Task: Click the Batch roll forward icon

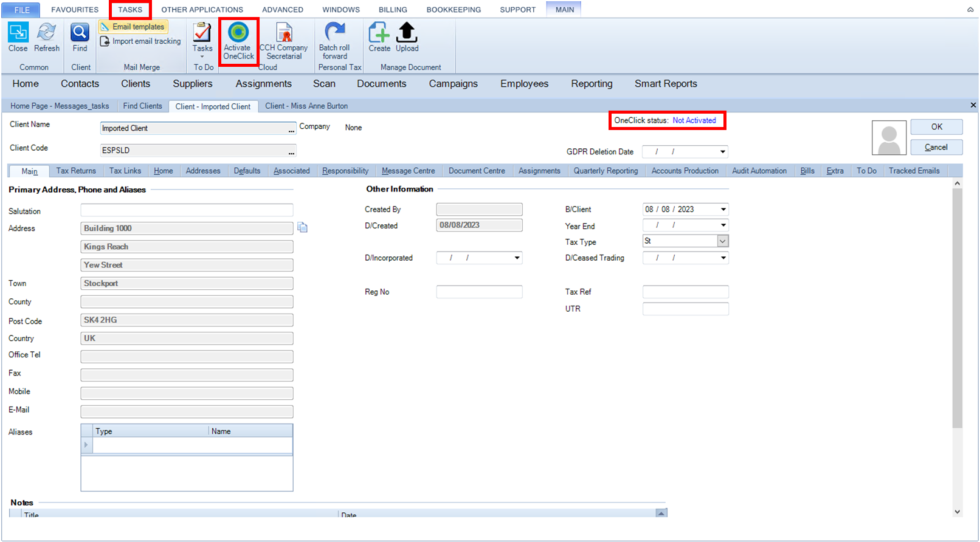Action: point(334,32)
